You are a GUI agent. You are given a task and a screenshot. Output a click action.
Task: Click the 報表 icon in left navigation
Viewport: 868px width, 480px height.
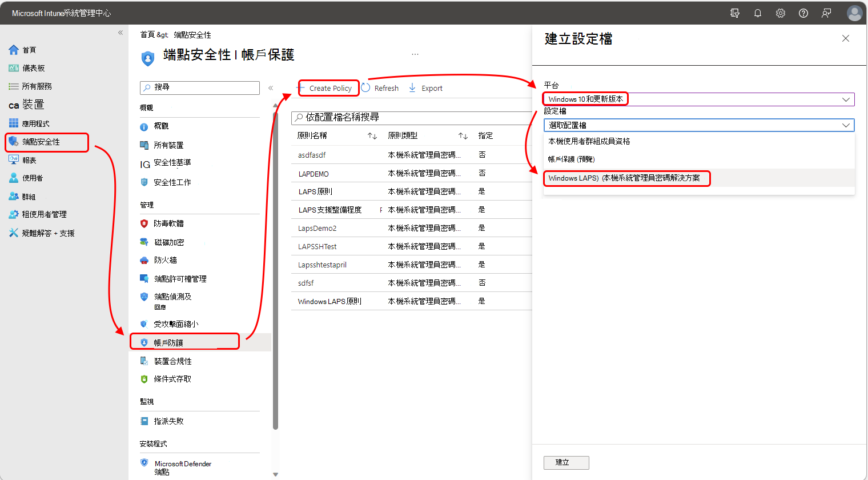[x=14, y=160]
